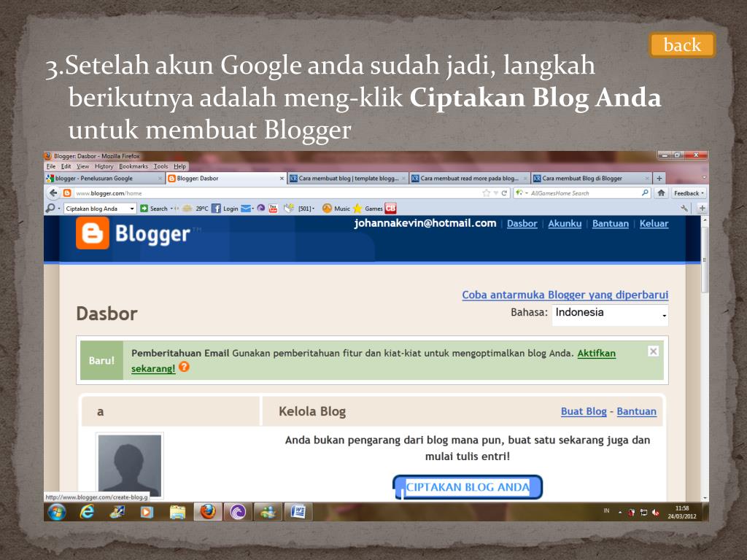
Task: Dismiss the Pemberitahuan Email notice
Action: [653, 351]
